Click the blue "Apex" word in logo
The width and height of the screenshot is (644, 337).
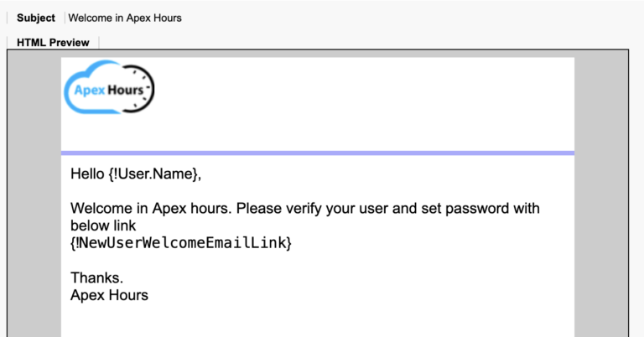[x=90, y=91]
